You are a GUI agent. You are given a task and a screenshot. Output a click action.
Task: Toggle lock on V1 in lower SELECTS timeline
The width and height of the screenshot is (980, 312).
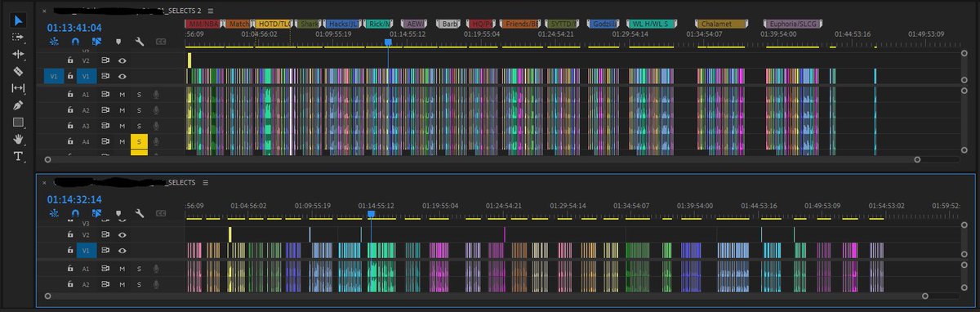[70, 250]
